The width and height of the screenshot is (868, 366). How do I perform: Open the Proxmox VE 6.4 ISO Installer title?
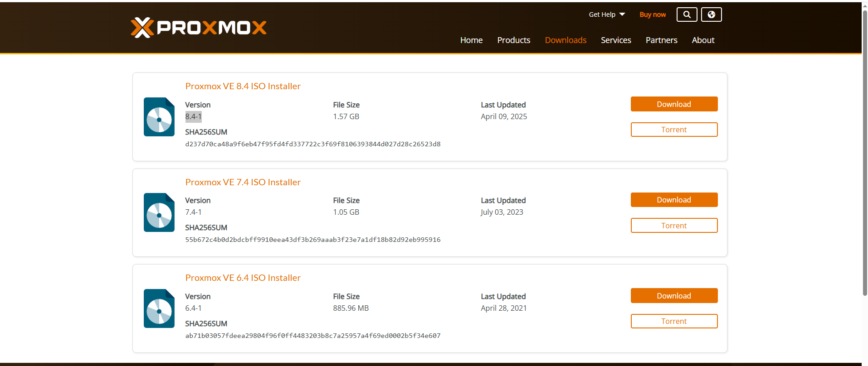click(x=243, y=278)
